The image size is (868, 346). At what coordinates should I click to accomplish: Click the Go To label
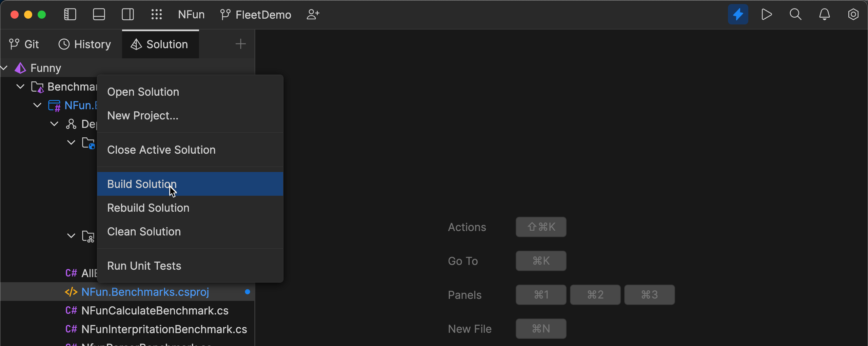(463, 261)
